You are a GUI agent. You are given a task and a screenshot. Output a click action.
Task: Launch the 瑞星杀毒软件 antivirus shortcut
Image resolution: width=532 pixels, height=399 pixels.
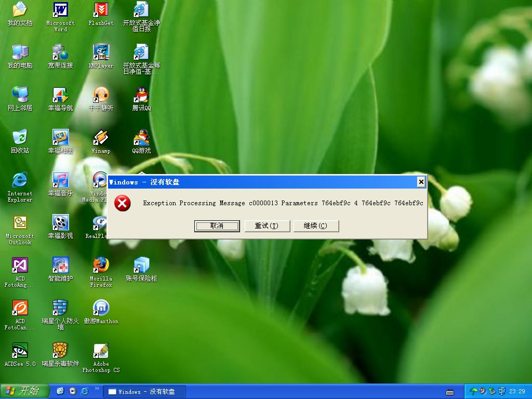click(x=60, y=354)
